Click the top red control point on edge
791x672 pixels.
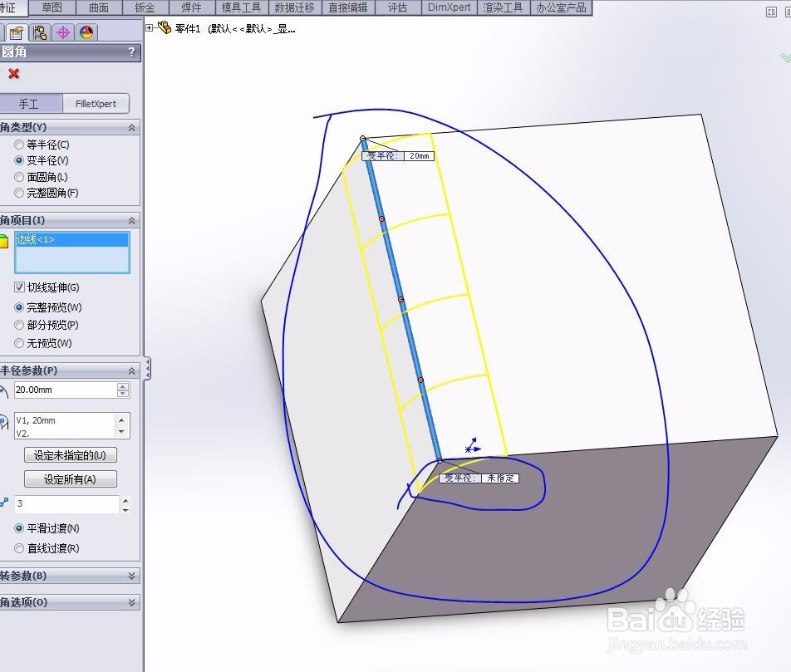point(382,219)
